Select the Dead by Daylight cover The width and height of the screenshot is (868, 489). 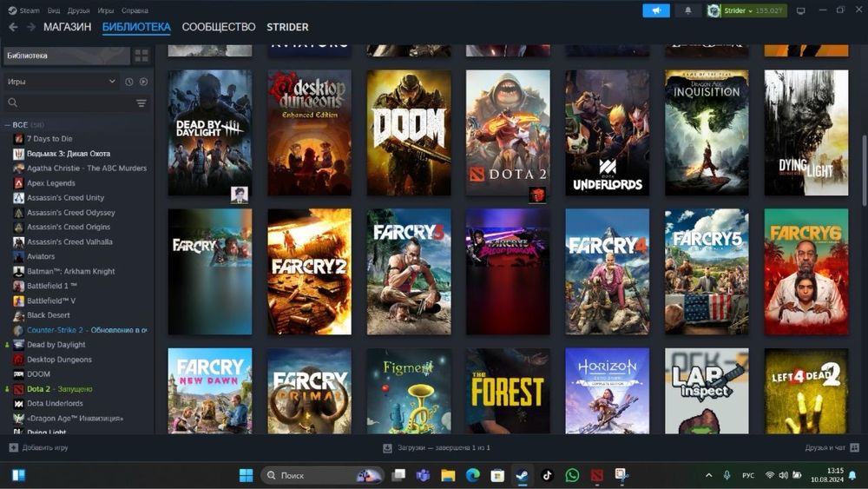210,132
